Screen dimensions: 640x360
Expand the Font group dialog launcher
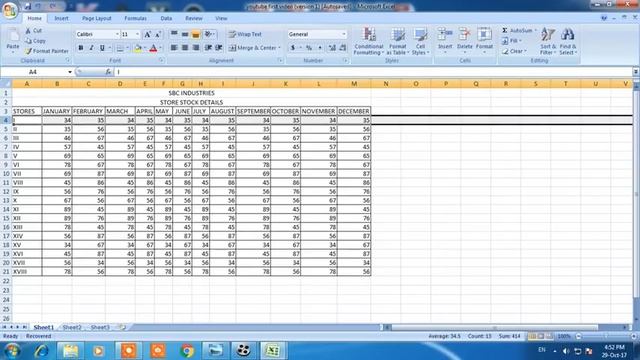coord(161,60)
